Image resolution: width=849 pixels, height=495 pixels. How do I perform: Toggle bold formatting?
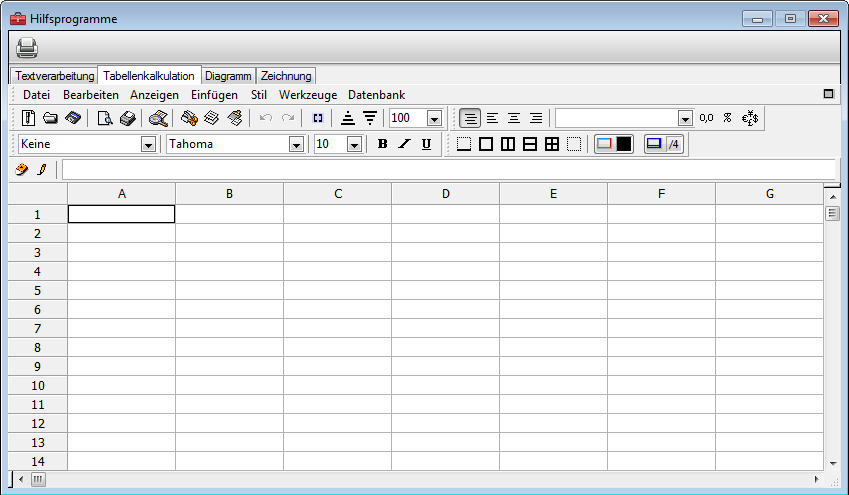tap(382, 144)
